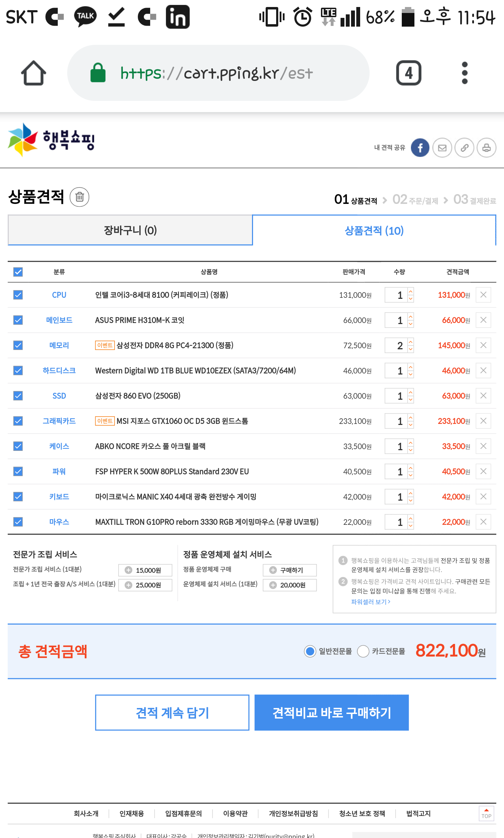504x838 pixels.
Task: Tap the browser home icon
Action: click(34, 73)
